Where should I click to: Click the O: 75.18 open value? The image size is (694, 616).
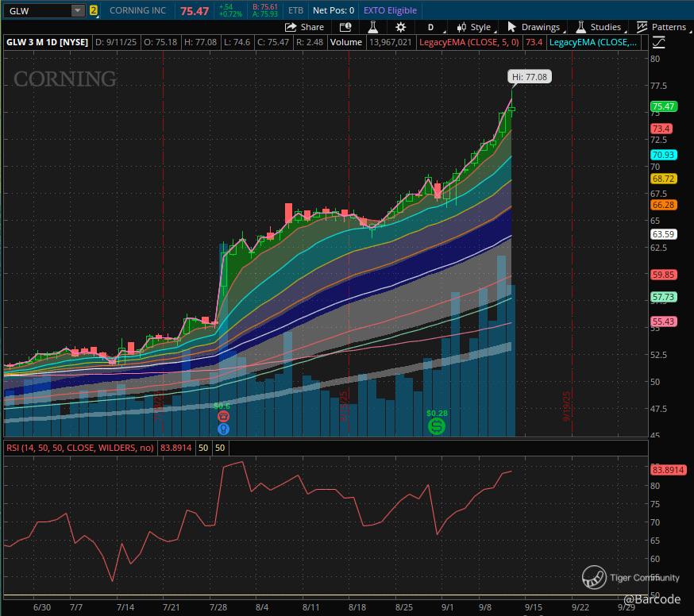click(160, 42)
